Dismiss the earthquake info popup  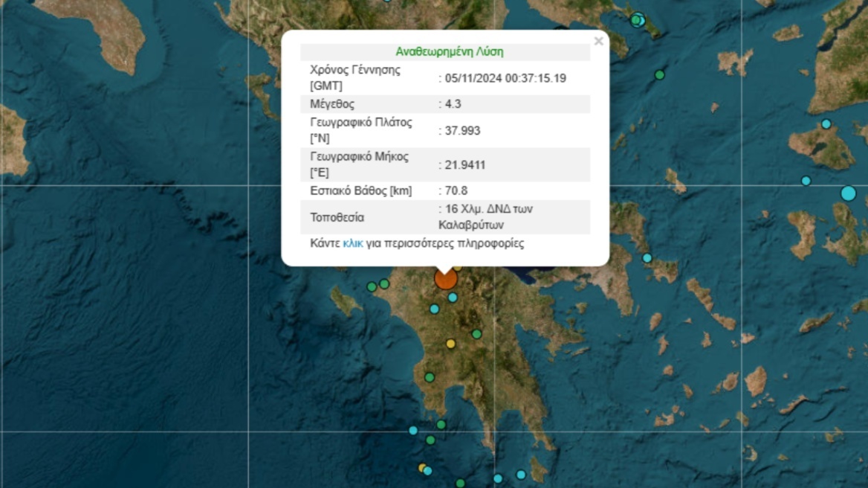[598, 41]
